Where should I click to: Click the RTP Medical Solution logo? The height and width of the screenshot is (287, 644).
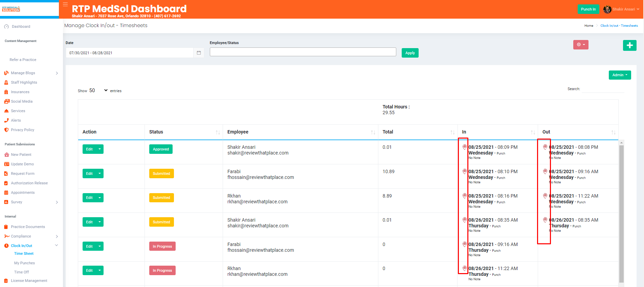(x=11, y=9)
